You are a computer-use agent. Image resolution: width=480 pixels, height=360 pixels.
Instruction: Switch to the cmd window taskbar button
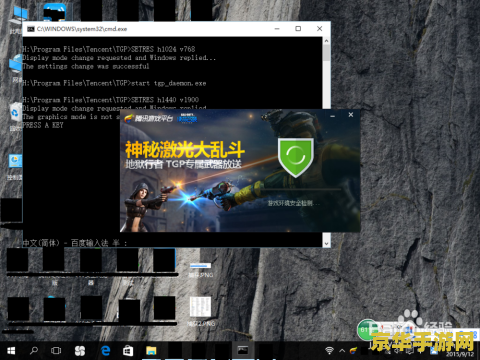pyautogui.click(x=242, y=350)
